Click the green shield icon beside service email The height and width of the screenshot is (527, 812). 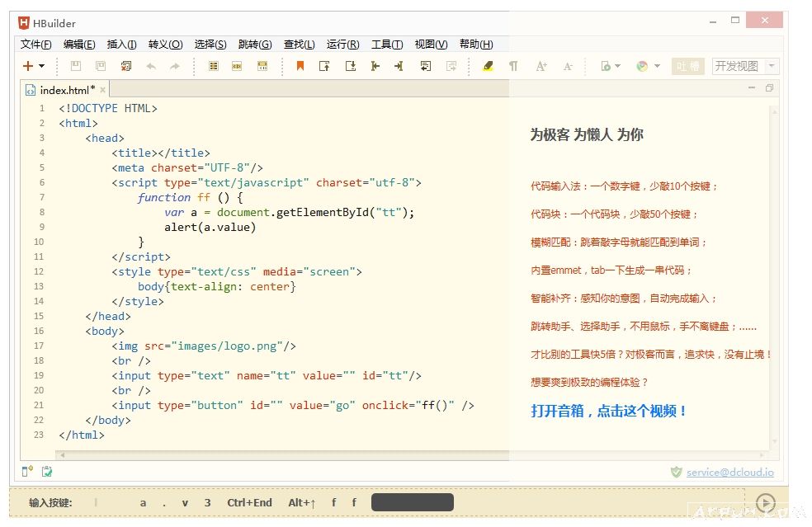[x=676, y=472]
